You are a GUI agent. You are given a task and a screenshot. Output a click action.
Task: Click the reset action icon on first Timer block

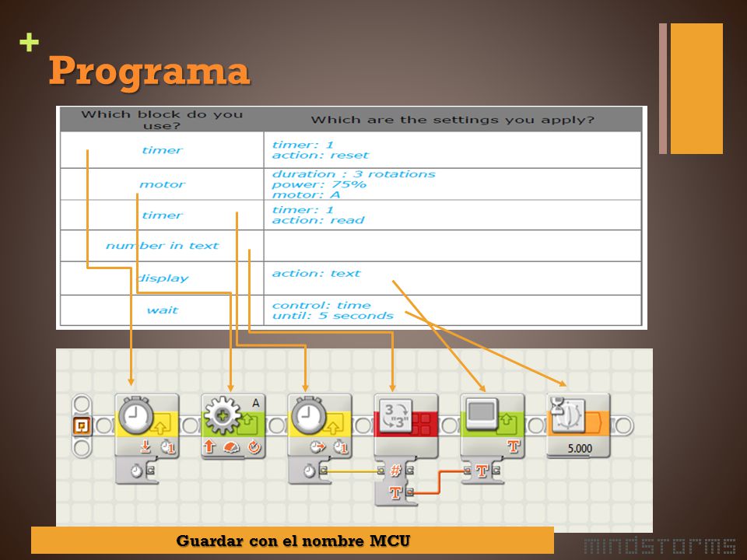pyautogui.click(x=146, y=447)
